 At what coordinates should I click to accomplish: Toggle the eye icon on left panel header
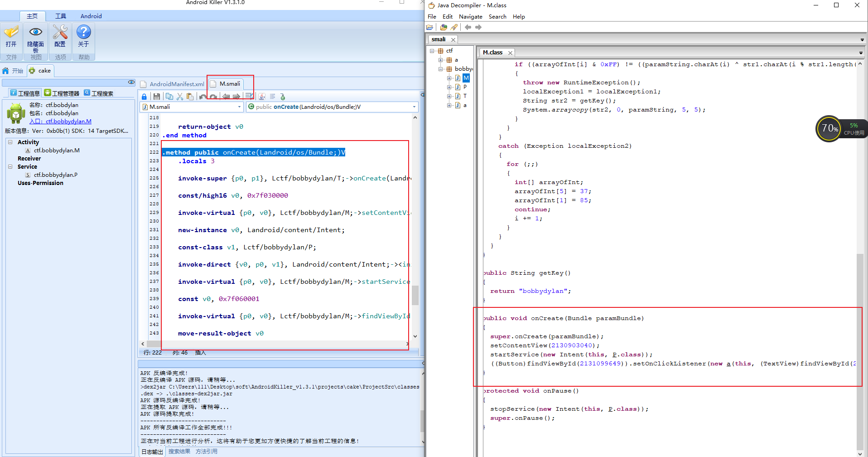[131, 82]
